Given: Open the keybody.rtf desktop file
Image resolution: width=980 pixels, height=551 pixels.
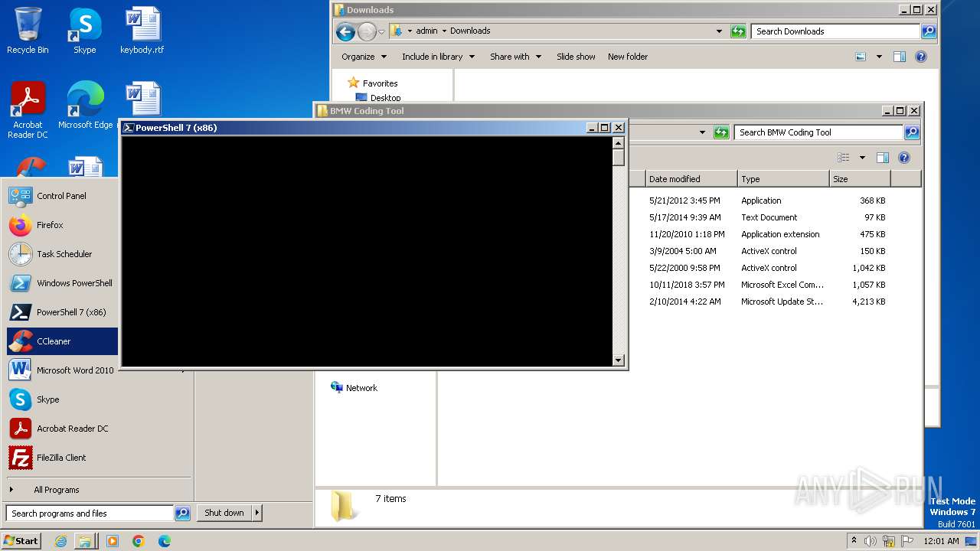Looking at the screenshot, I should [142, 31].
